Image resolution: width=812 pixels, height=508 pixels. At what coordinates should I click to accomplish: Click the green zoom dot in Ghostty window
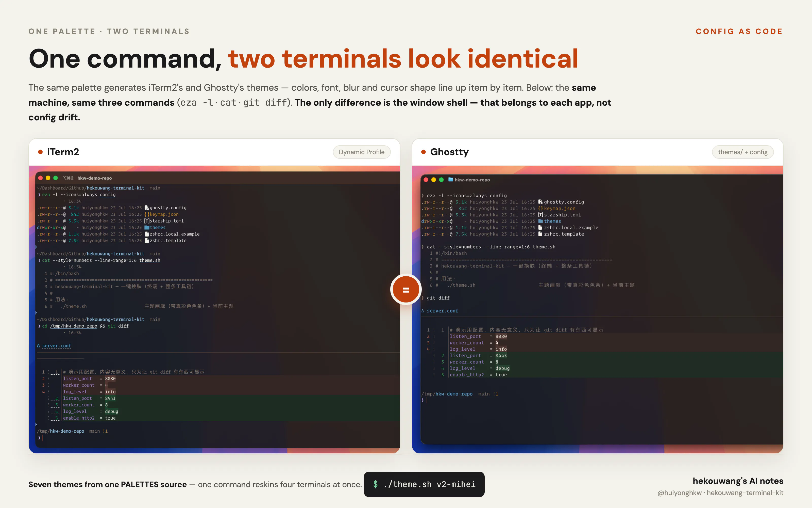tap(441, 180)
